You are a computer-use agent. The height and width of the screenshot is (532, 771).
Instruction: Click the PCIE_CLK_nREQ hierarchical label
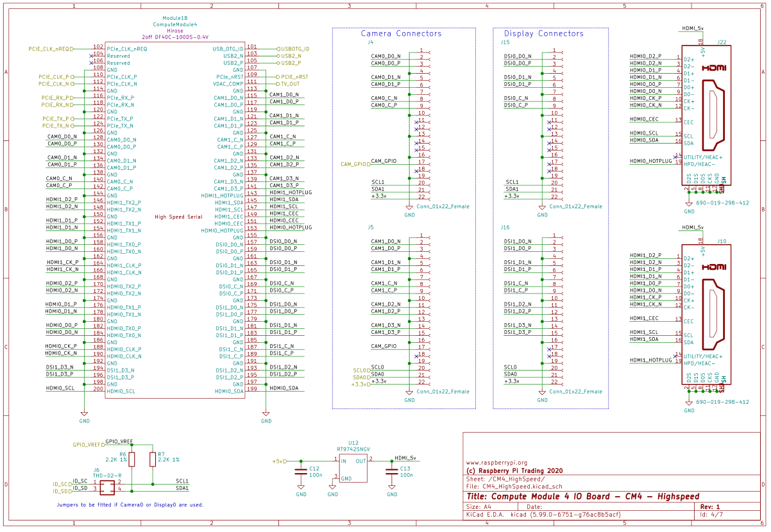(50, 48)
